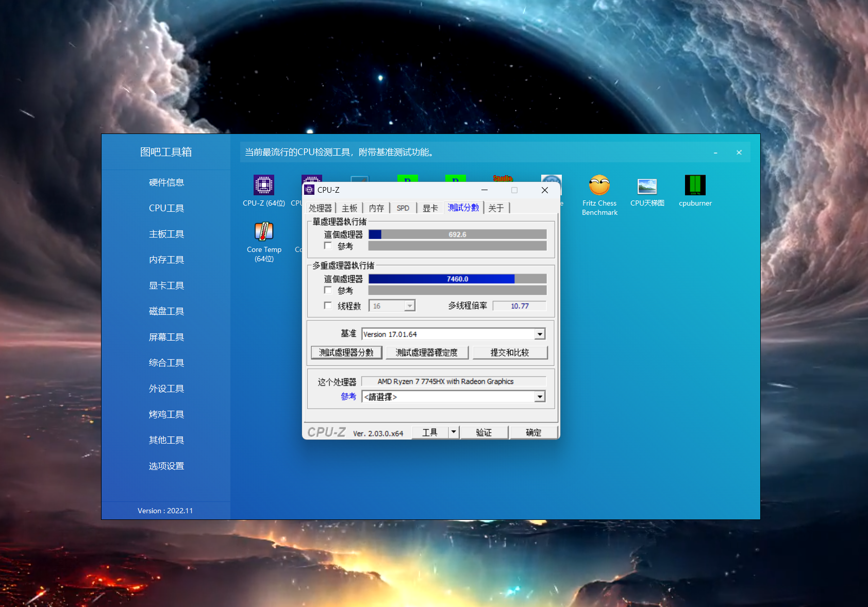Select CPU工具 in the sidebar
The width and height of the screenshot is (868, 607).
point(166,208)
